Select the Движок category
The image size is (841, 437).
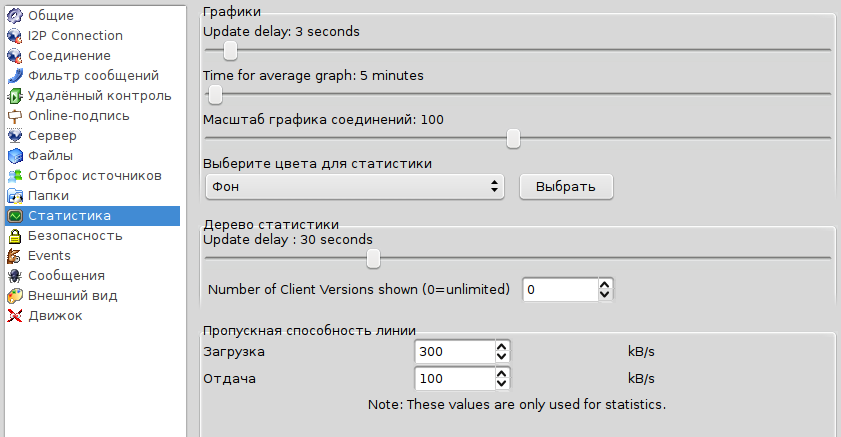point(92,316)
